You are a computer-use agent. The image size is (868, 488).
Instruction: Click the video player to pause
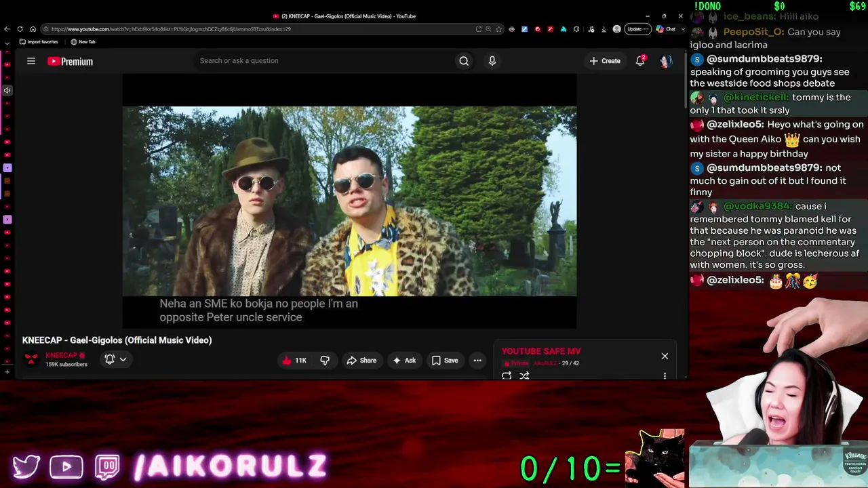[x=349, y=201]
